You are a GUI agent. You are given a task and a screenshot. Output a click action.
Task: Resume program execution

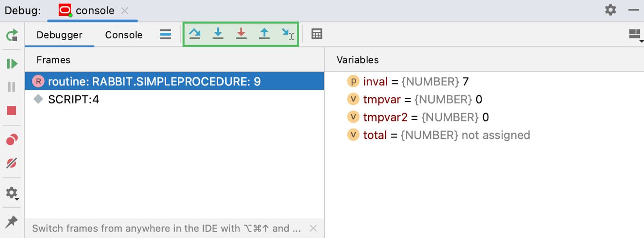pos(12,63)
